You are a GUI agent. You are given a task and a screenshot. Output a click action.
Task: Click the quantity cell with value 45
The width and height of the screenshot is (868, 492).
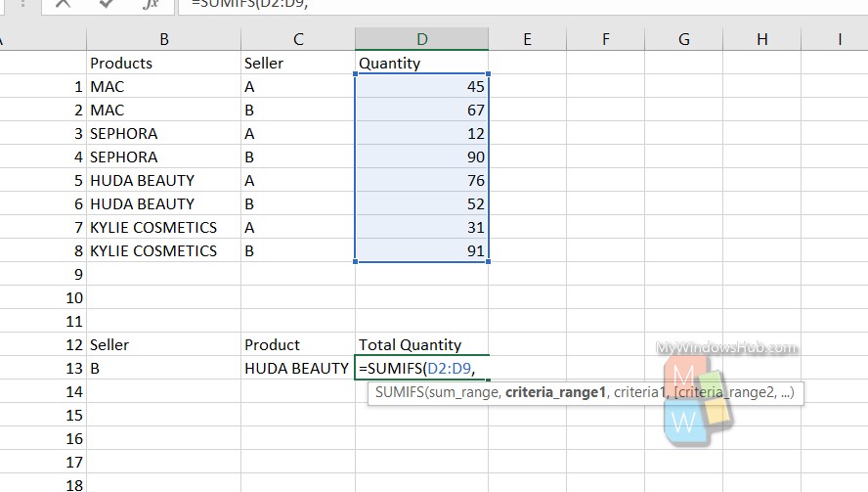422,86
